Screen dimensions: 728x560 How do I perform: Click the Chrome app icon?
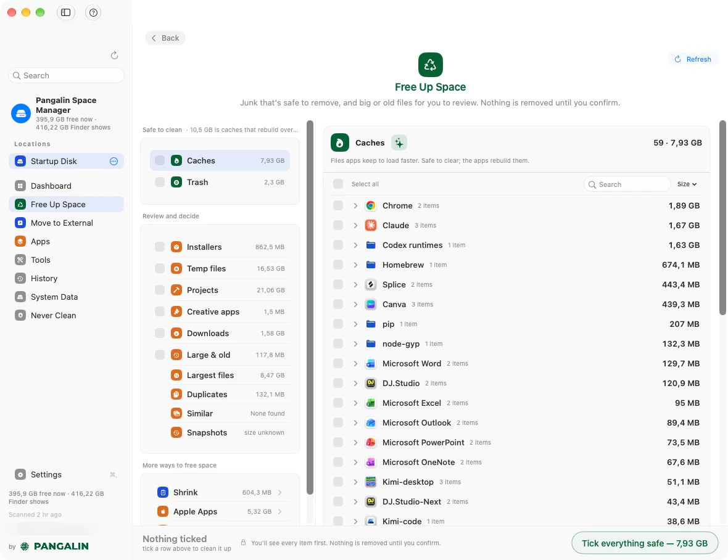371,205
